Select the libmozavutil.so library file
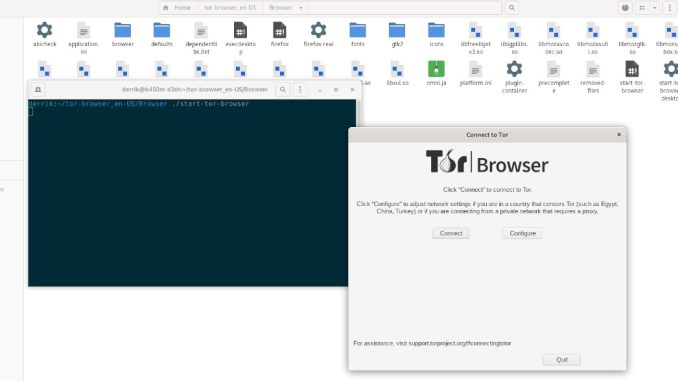Image resolution: width=678 pixels, height=381 pixels. pos(593,38)
